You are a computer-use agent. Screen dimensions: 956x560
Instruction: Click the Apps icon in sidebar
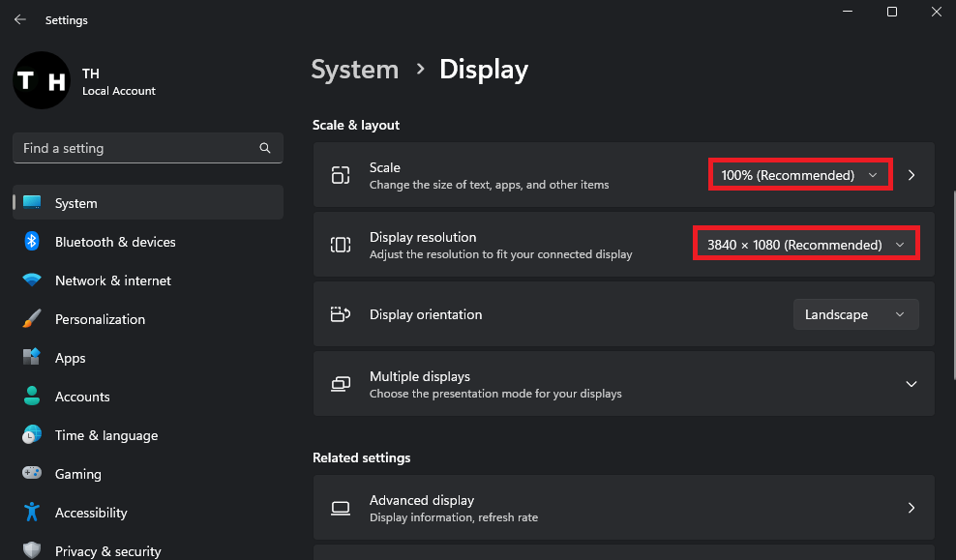click(32, 358)
